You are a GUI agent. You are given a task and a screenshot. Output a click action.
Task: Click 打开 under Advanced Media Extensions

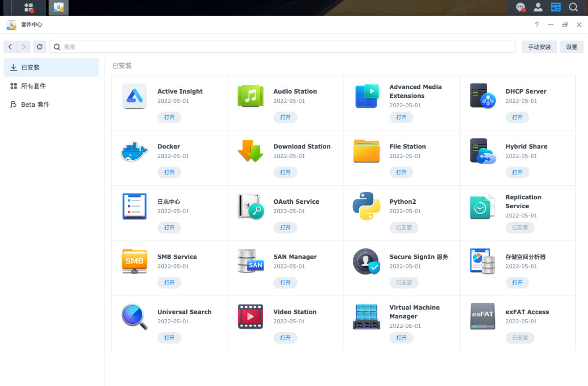click(401, 117)
